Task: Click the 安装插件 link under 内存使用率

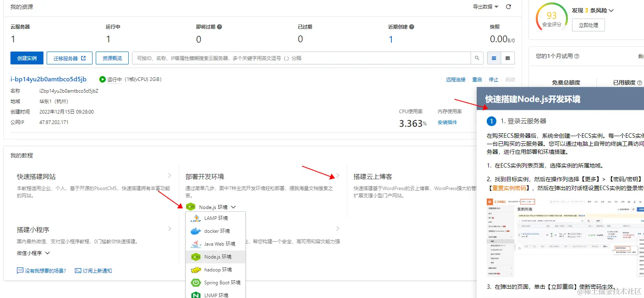Action: click(x=447, y=122)
